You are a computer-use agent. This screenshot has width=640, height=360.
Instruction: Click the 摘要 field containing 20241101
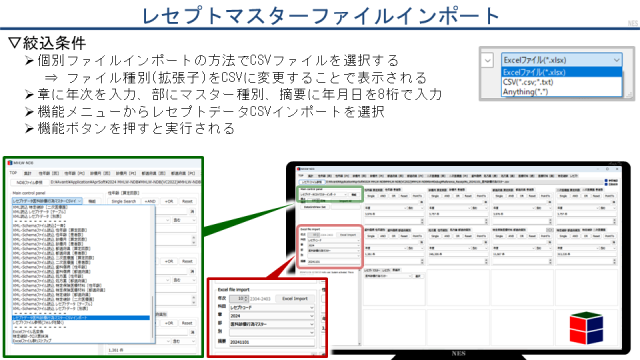click(x=272, y=342)
